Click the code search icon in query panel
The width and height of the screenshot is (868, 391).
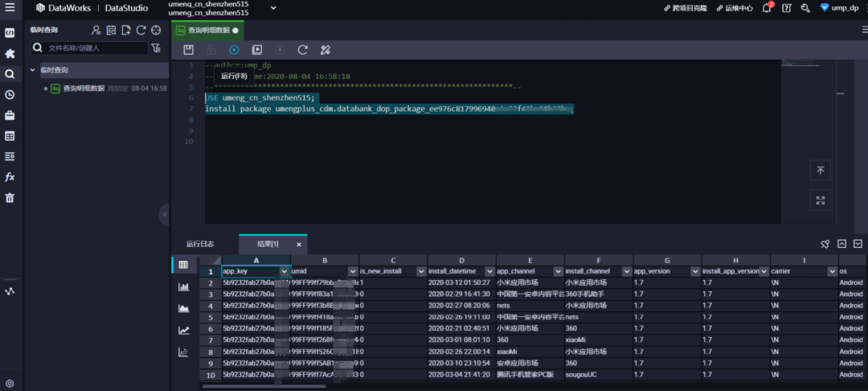point(111,30)
